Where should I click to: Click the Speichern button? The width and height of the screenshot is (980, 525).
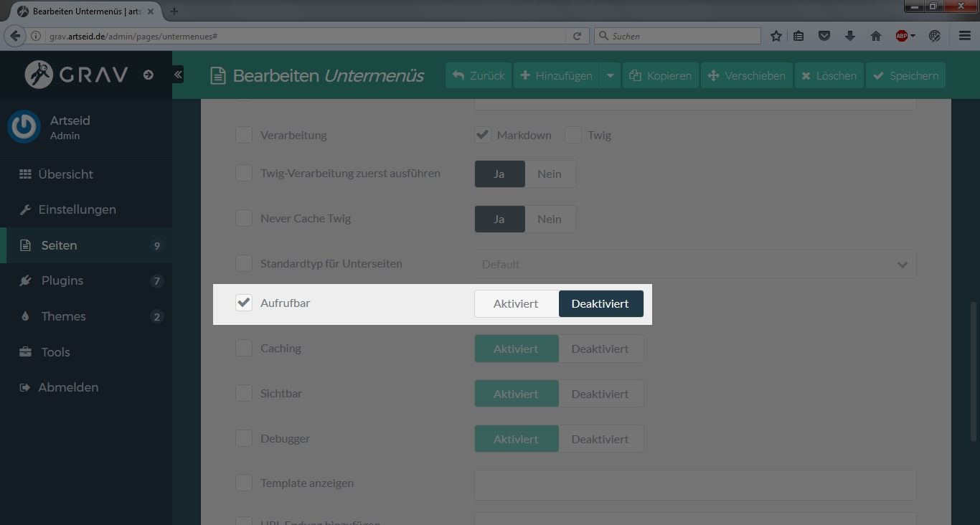[x=905, y=75]
